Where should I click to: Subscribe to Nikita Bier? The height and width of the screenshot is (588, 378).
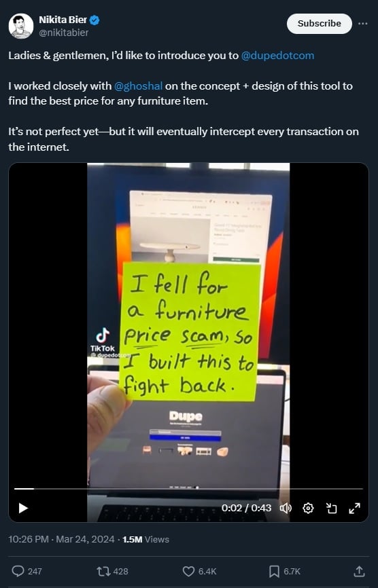coord(320,24)
